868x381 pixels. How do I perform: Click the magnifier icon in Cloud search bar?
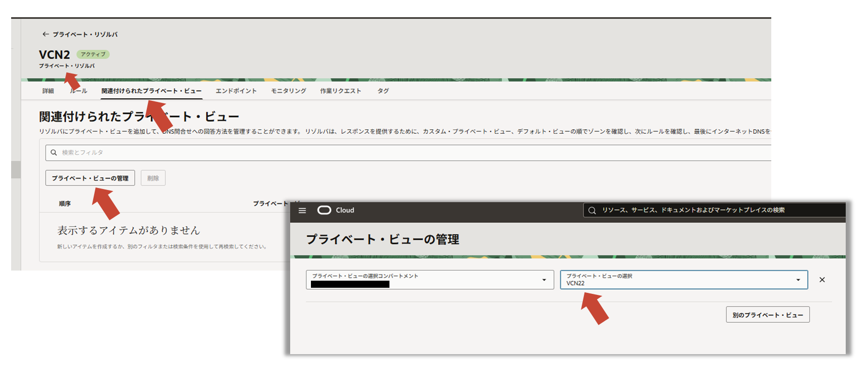click(x=592, y=210)
